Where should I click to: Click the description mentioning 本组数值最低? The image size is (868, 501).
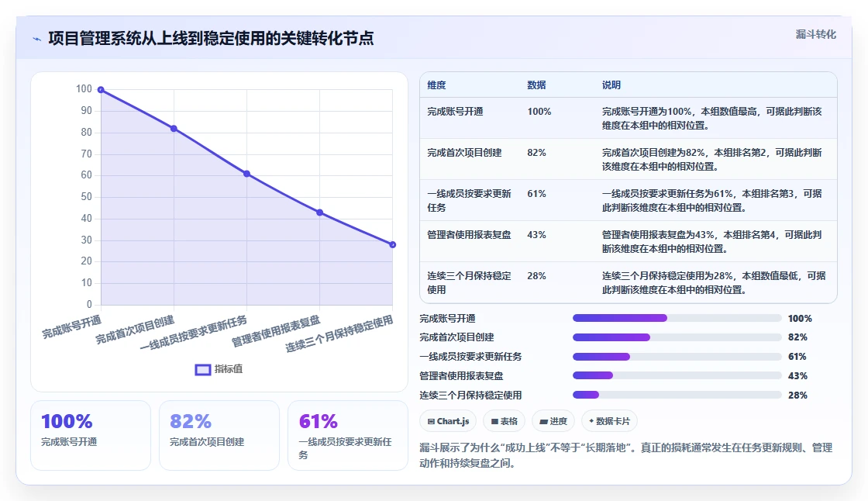point(714,282)
